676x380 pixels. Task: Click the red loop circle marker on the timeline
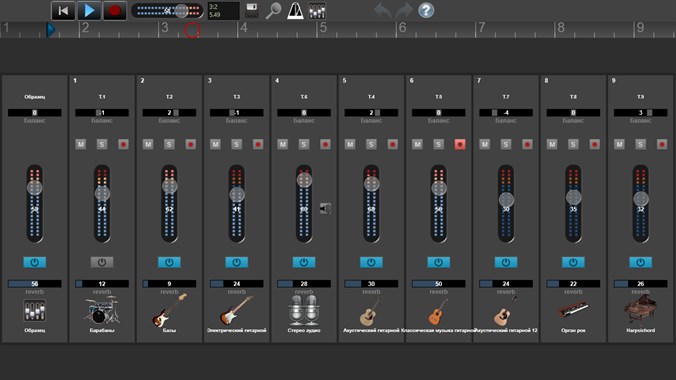(x=192, y=31)
